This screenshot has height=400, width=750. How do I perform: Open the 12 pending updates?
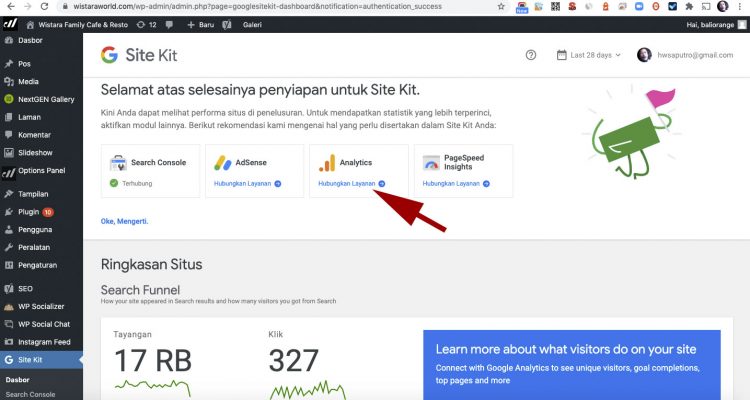pos(146,25)
